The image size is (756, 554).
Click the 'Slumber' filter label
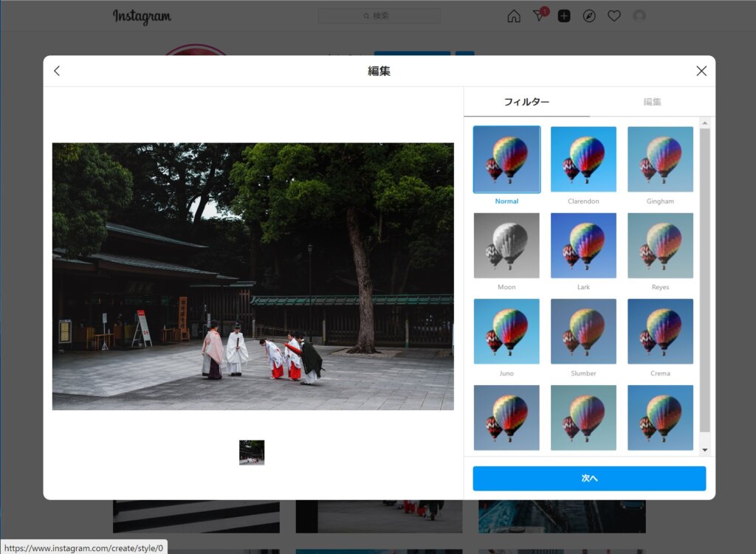583,373
